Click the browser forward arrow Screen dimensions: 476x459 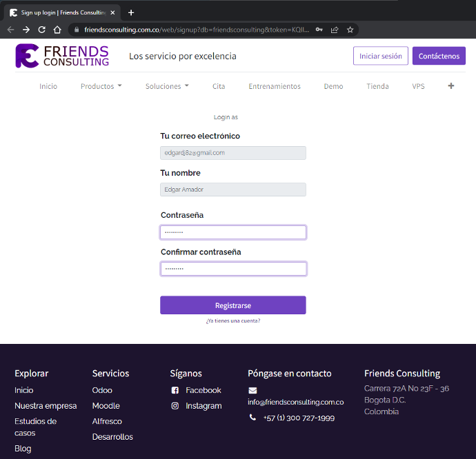[26, 30]
